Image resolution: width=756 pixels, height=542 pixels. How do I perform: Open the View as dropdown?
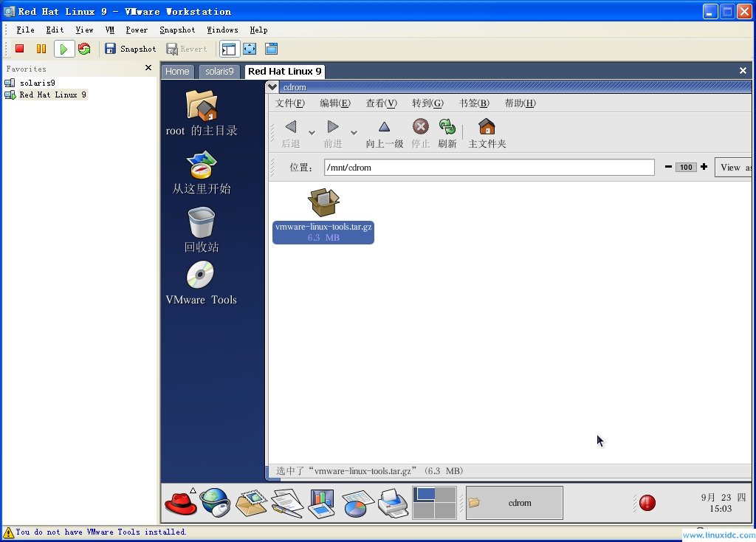coord(734,168)
